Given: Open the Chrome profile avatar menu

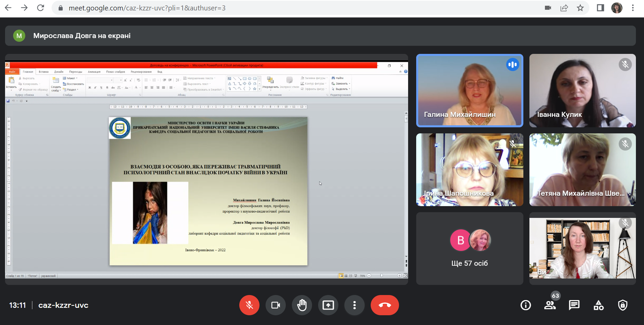Looking at the screenshot, I should pyautogui.click(x=617, y=8).
